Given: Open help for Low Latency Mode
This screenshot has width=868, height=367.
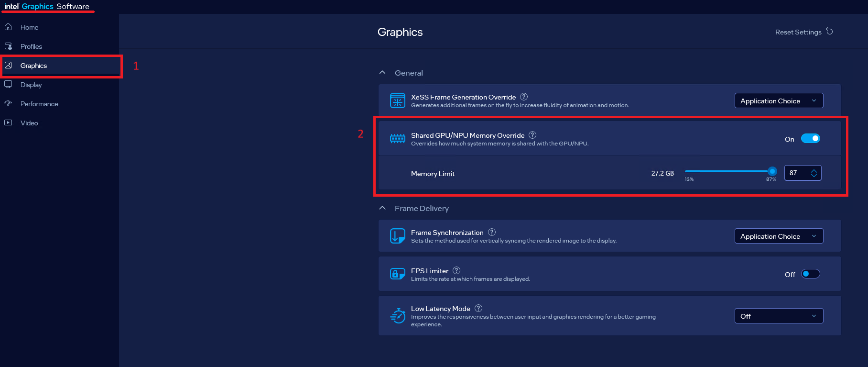Looking at the screenshot, I should 478,308.
